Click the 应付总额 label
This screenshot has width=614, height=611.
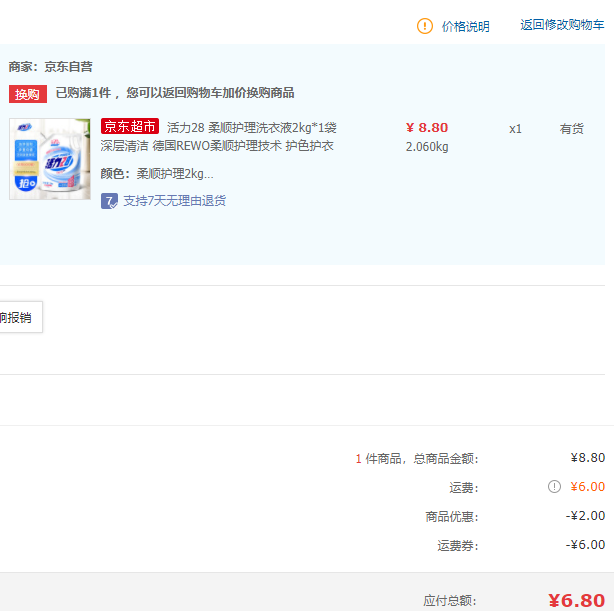(x=449, y=600)
